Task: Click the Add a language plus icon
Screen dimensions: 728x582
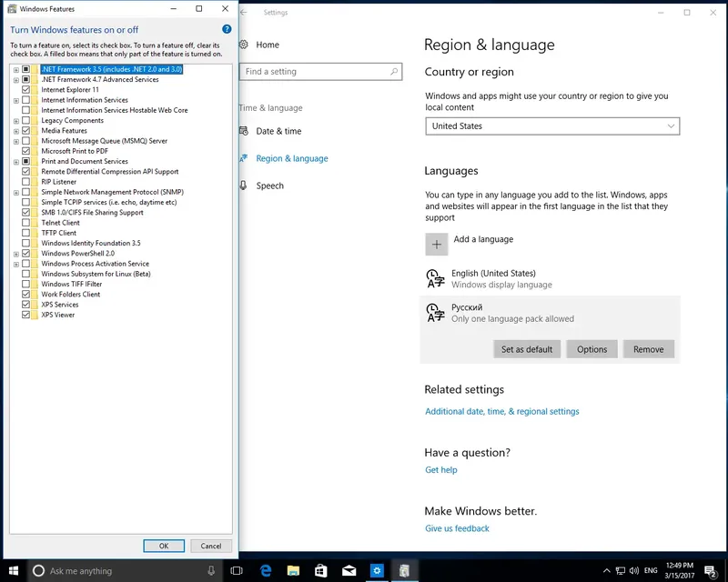Action: click(436, 246)
